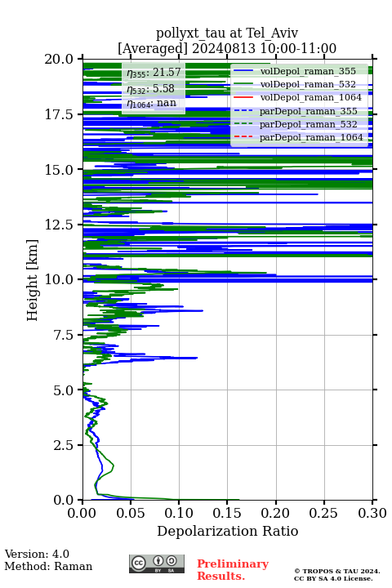This screenshot has width=392, height=588.
Task: Click the dashed blue parDepol_raman_355 legend marker
Action: [243, 111]
